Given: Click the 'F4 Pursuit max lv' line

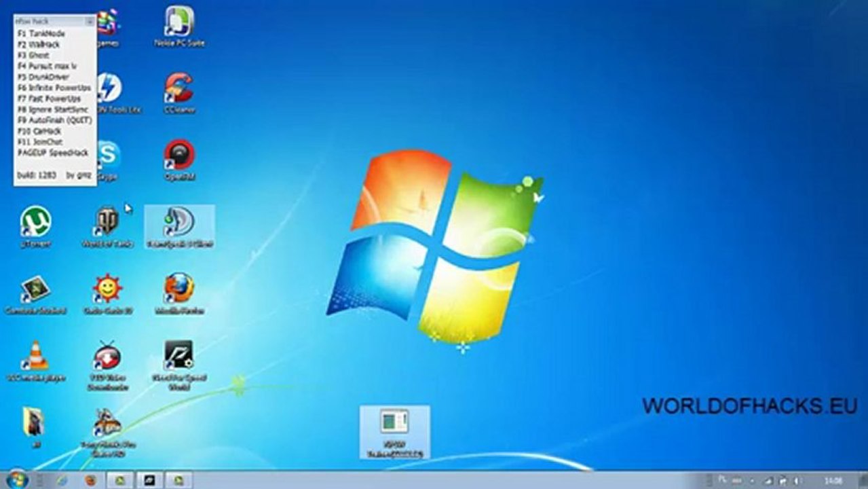Looking at the screenshot, I should pos(47,66).
